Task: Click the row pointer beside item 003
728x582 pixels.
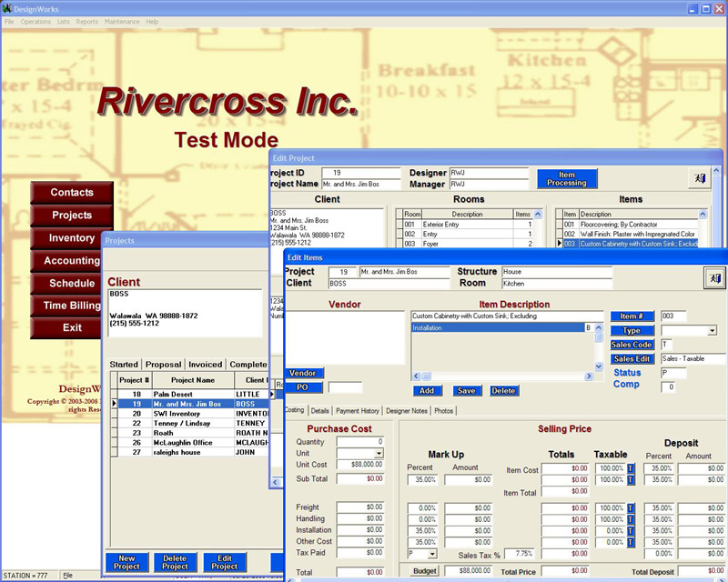Action: (x=560, y=243)
